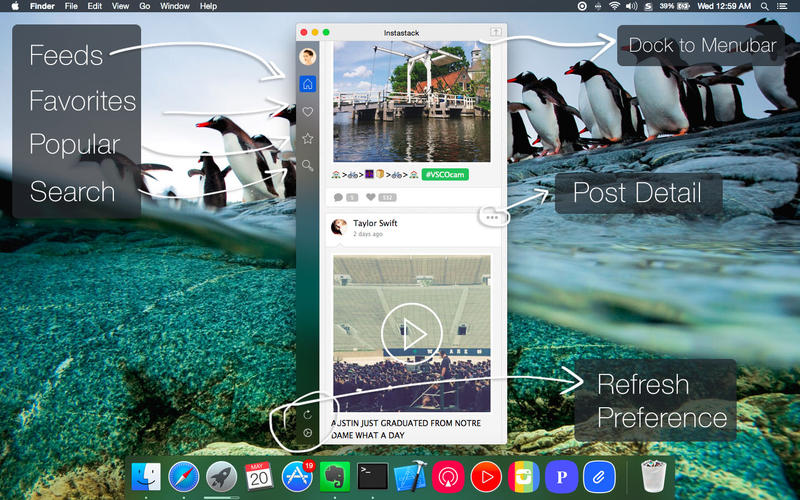Screen dimensions: 800x500
Task: Open the bridge photo thumbnail
Action: tap(411, 100)
